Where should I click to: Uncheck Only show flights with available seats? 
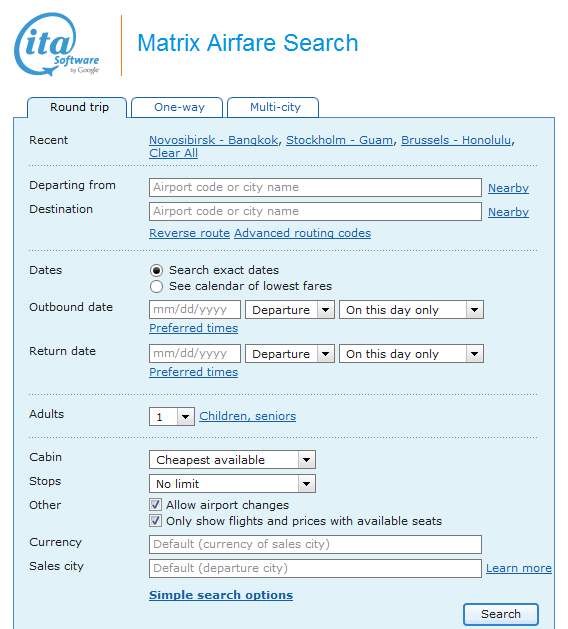click(x=156, y=521)
